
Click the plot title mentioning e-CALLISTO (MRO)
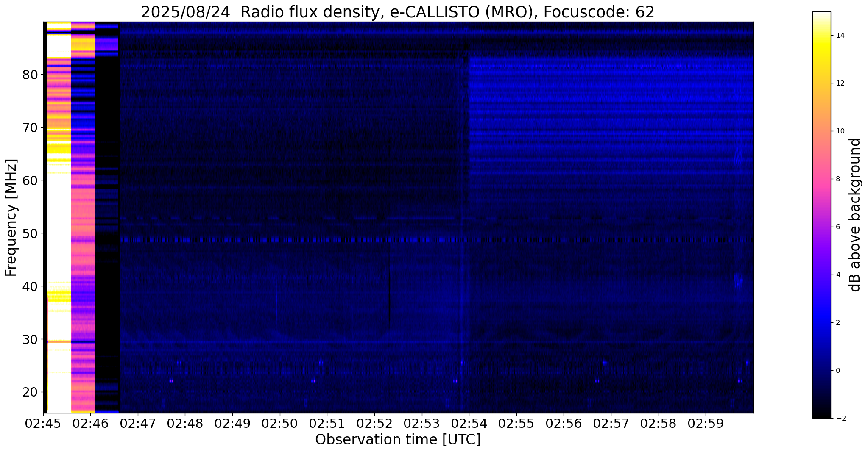[398, 12]
